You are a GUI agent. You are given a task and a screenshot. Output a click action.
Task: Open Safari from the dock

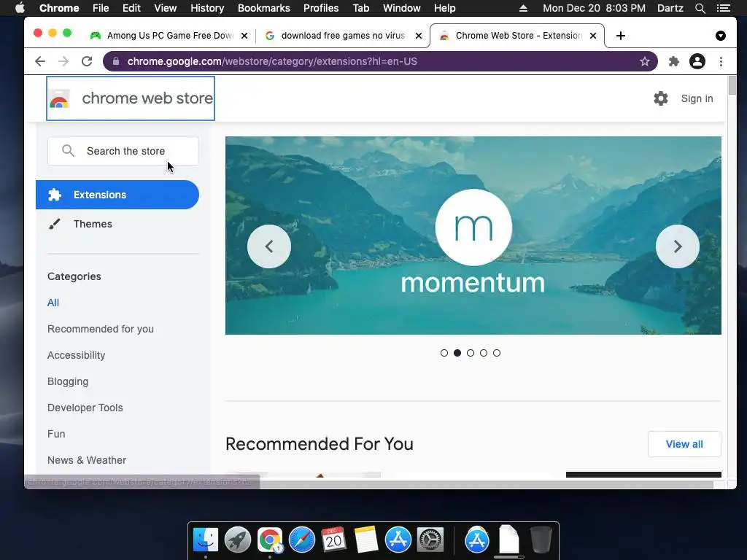(301, 540)
